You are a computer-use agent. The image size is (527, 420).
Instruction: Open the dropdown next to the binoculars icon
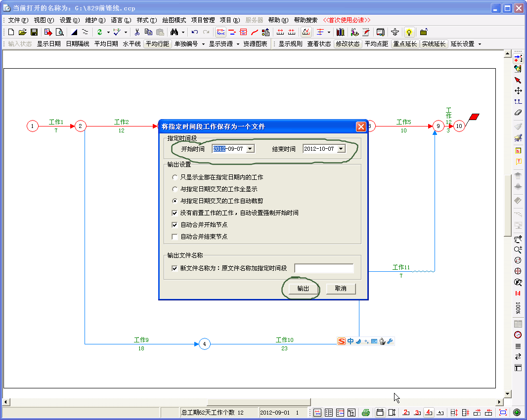pyautogui.click(x=183, y=32)
